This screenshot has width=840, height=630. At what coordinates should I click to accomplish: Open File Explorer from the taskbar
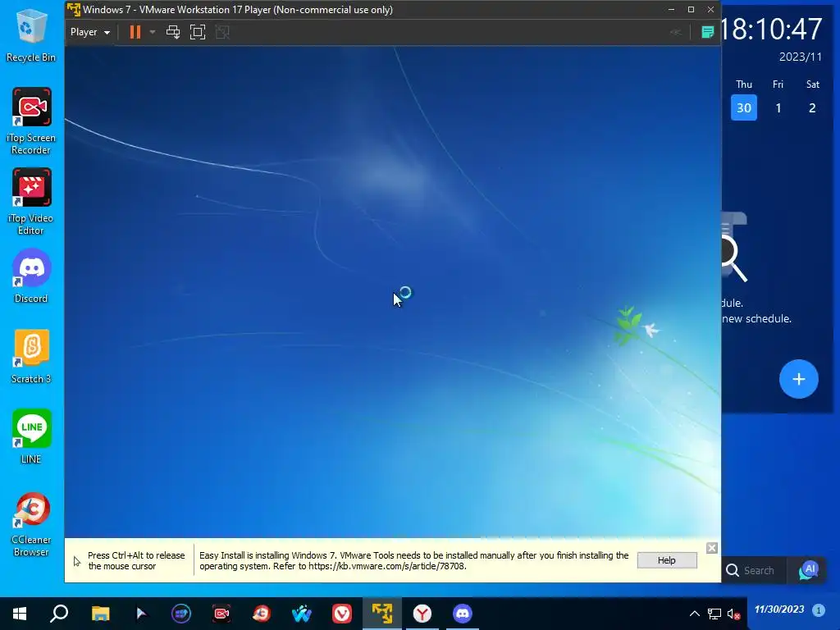pyautogui.click(x=100, y=614)
